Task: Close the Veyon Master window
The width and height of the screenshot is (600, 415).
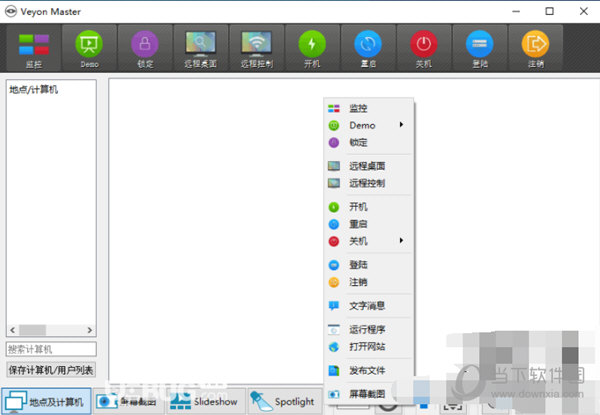Action: pyautogui.click(x=584, y=11)
